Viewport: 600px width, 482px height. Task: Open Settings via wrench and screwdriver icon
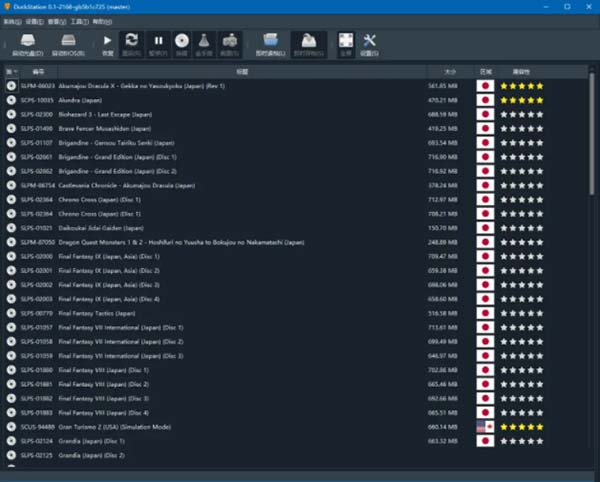click(369, 42)
